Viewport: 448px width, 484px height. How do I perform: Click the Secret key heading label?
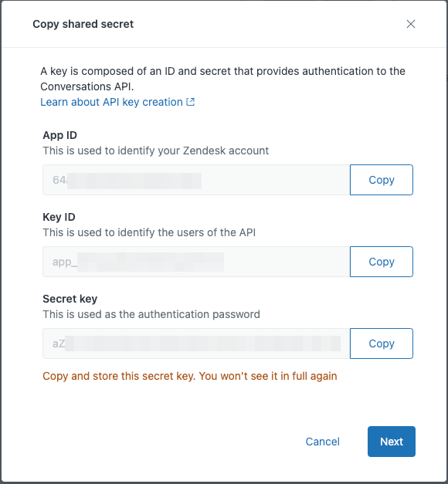click(70, 299)
